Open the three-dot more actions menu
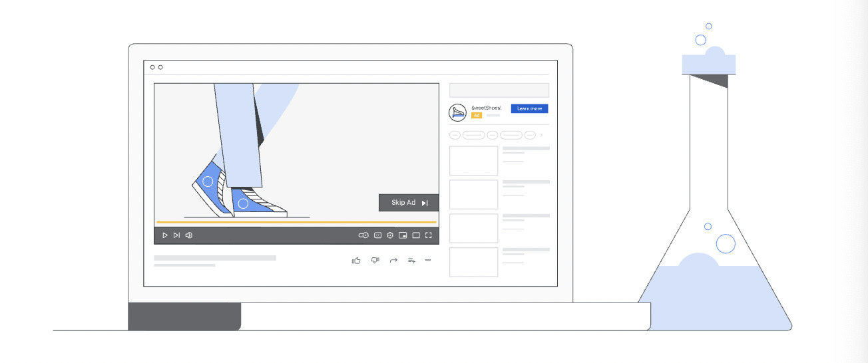This screenshot has width=868, height=363. coord(428,260)
